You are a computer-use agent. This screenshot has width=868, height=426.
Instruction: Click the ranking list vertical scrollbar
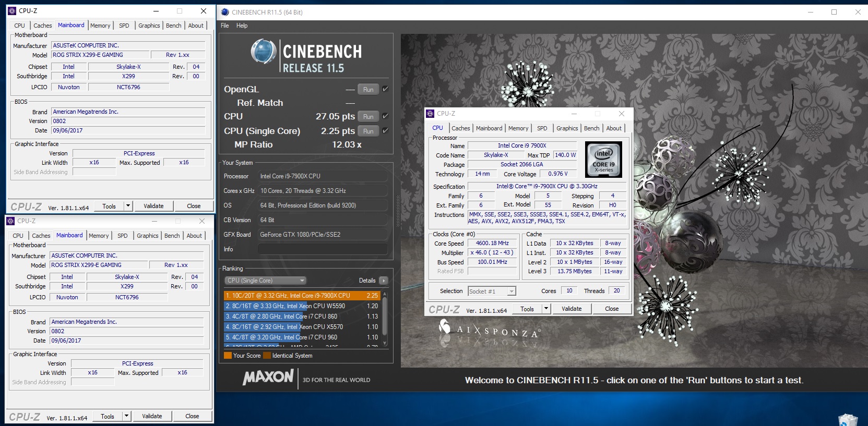click(385, 319)
